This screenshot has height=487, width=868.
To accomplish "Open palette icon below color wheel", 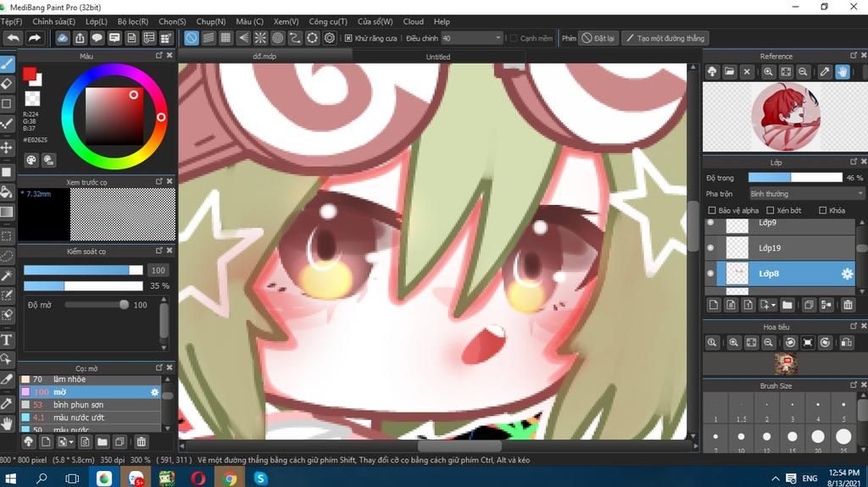I will point(31,160).
